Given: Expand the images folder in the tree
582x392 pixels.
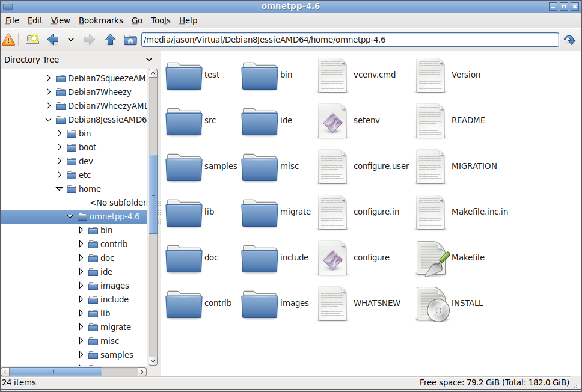Looking at the screenshot, I should (81, 286).
